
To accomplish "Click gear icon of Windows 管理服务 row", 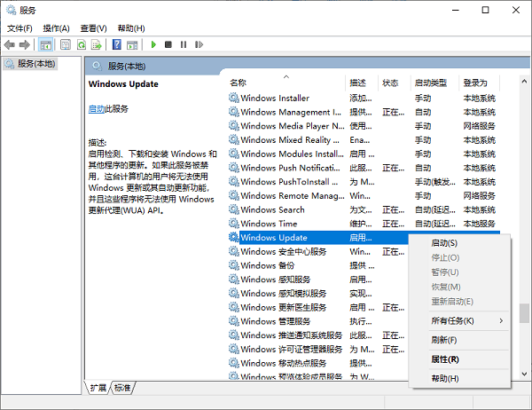I will (233, 321).
